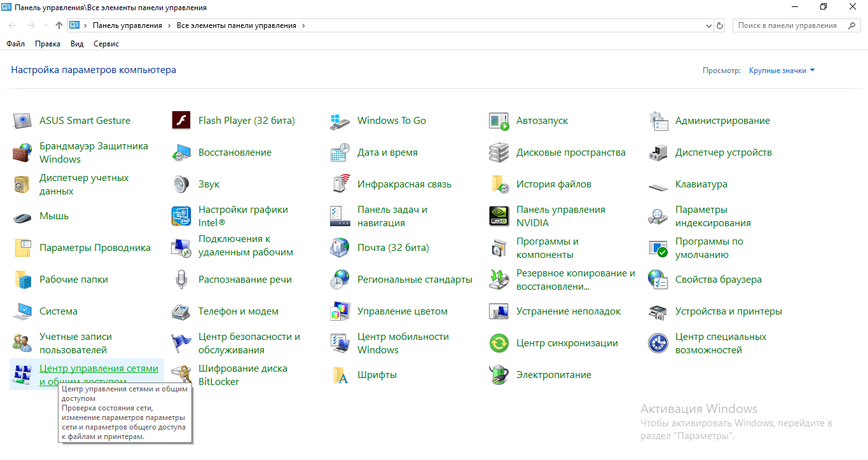Click the Электропитание battery icon
The width and height of the screenshot is (868, 460).
click(x=499, y=375)
